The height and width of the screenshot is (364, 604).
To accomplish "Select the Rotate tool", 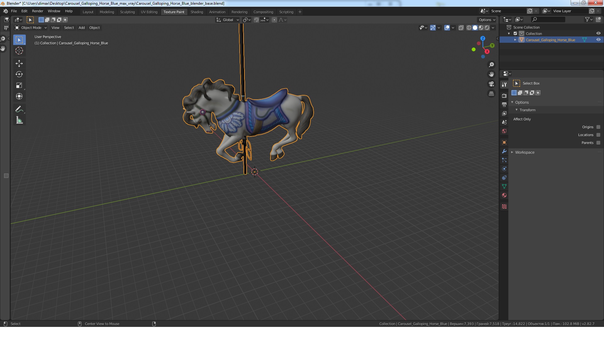I will pyautogui.click(x=19, y=74).
